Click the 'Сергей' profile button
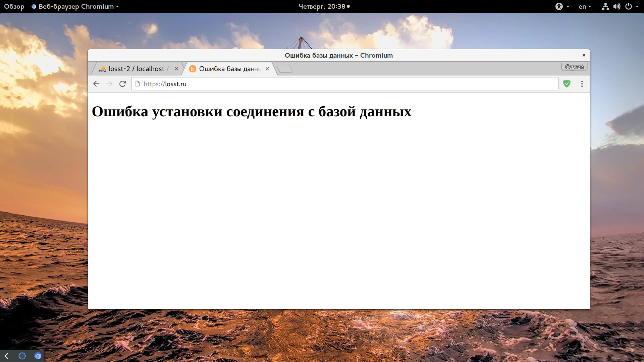The width and height of the screenshot is (644, 362). 574,67
